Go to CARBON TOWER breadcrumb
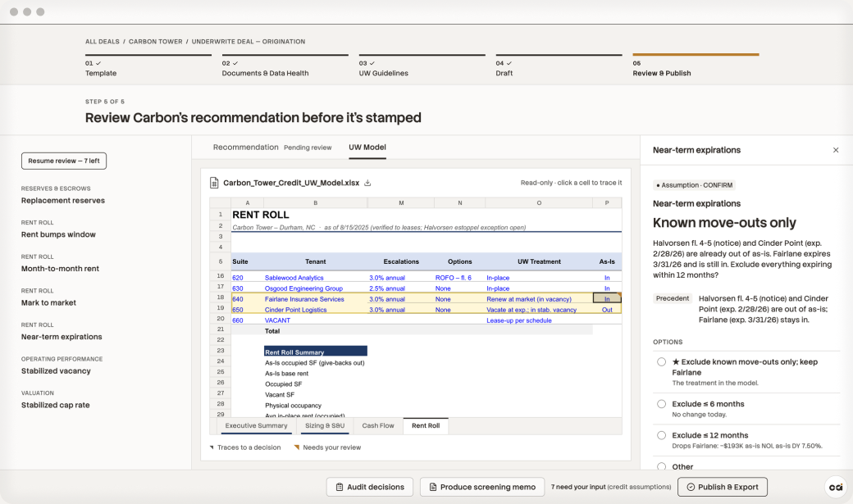Screen dimensions: 853x504 [156, 41]
